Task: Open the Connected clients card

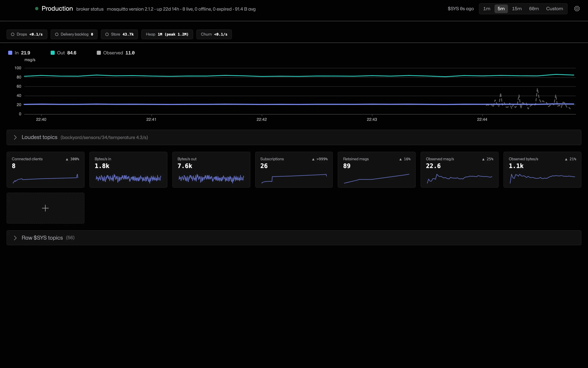Action: pyautogui.click(x=46, y=170)
